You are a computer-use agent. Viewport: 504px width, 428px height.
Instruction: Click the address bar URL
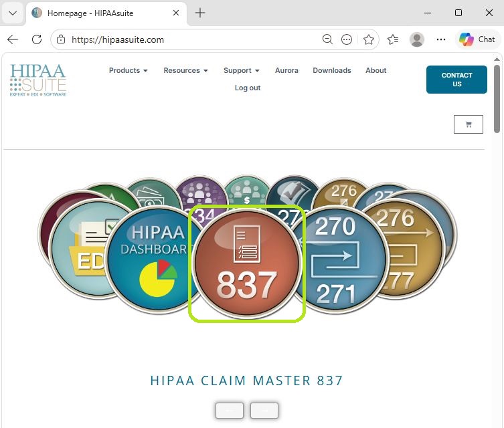118,39
